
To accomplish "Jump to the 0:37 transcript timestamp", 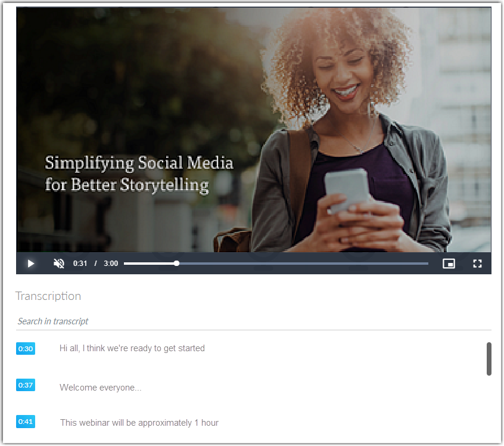I will pyautogui.click(x=26, y=385).
